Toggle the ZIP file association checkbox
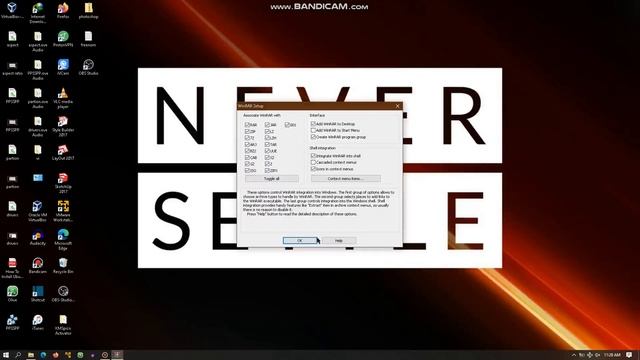Viewport: 640px width, 360px height. coord(247,131)
